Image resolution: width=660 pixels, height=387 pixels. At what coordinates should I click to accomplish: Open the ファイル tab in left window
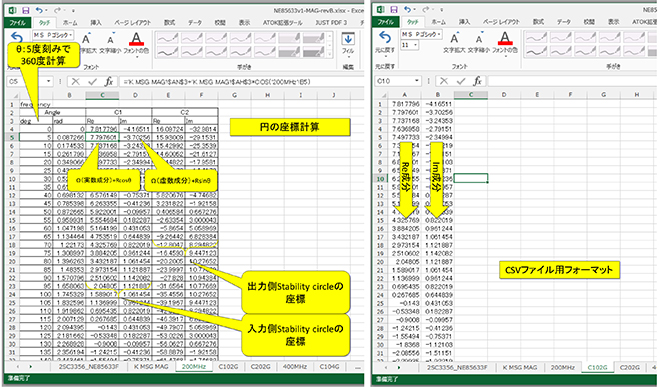pos(17,23)
